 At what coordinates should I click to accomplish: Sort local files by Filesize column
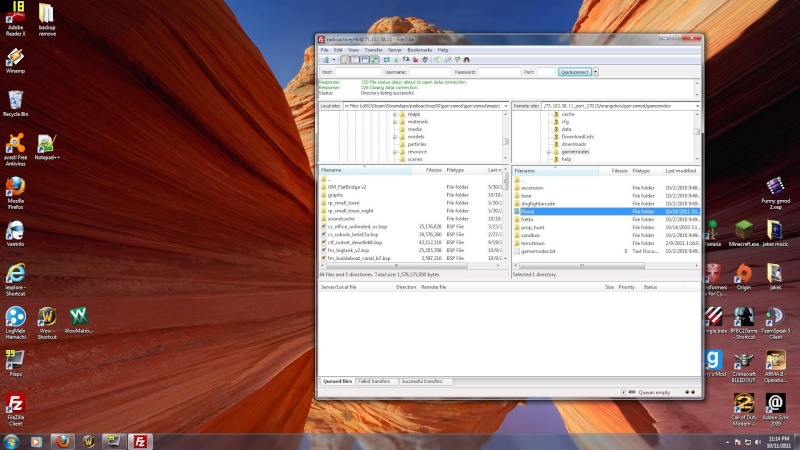[433, 170]
